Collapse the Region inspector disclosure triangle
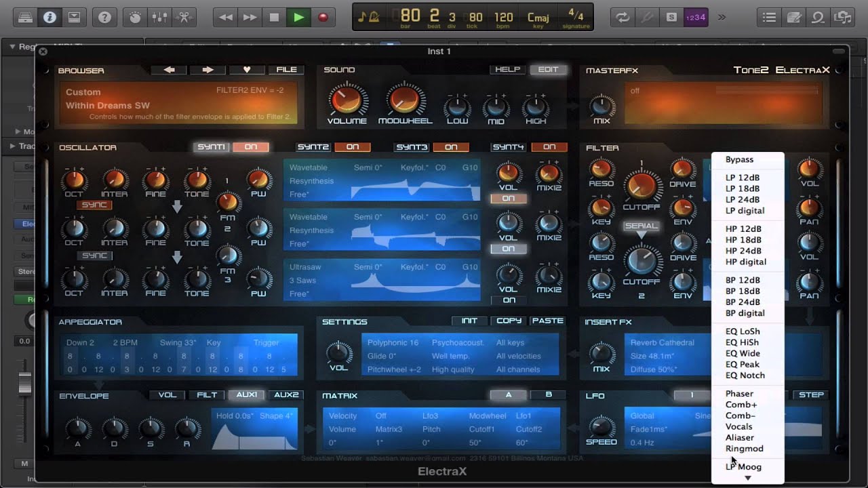868x488 pixels. click(12, 47)
